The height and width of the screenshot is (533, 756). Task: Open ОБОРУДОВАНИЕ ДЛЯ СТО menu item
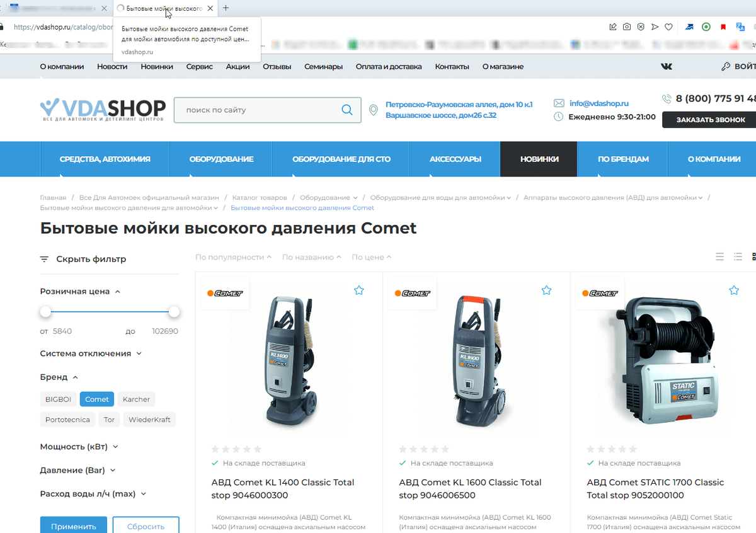(x=341, y=159)
